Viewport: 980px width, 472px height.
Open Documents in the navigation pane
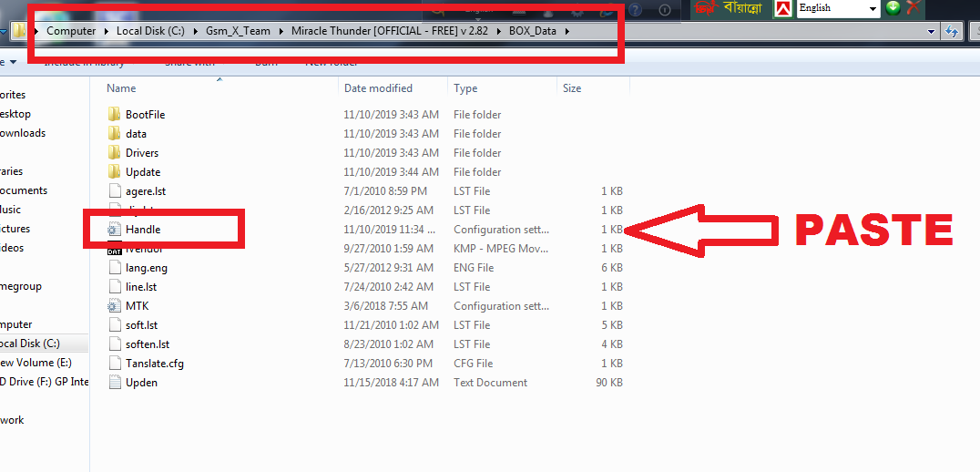24,190
